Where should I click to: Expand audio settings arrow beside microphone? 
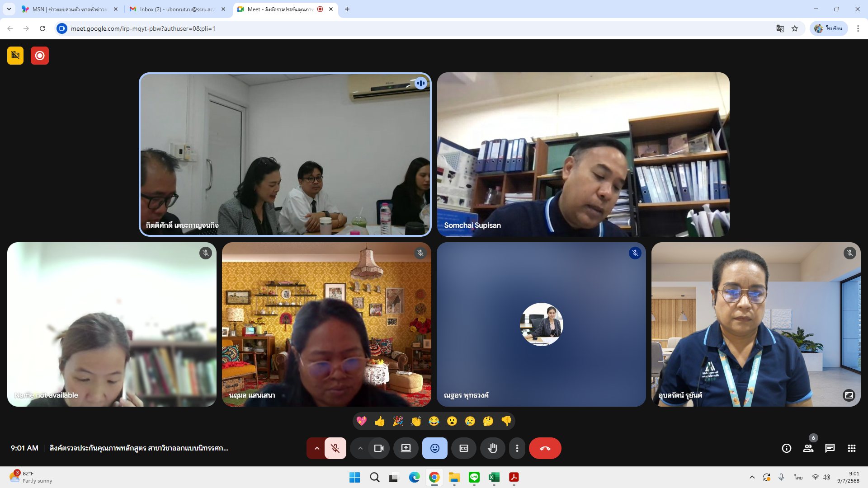pyautogui.click(x=316, y=448)
